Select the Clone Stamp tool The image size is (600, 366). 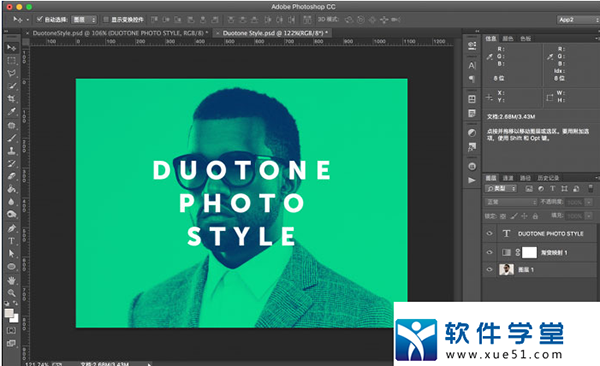[x=11, y=150]
